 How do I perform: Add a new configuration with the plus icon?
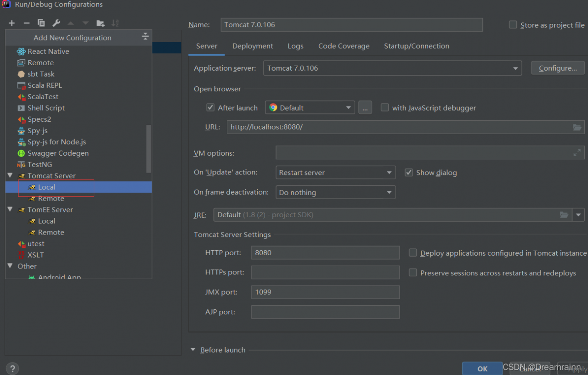coord(12,23)
